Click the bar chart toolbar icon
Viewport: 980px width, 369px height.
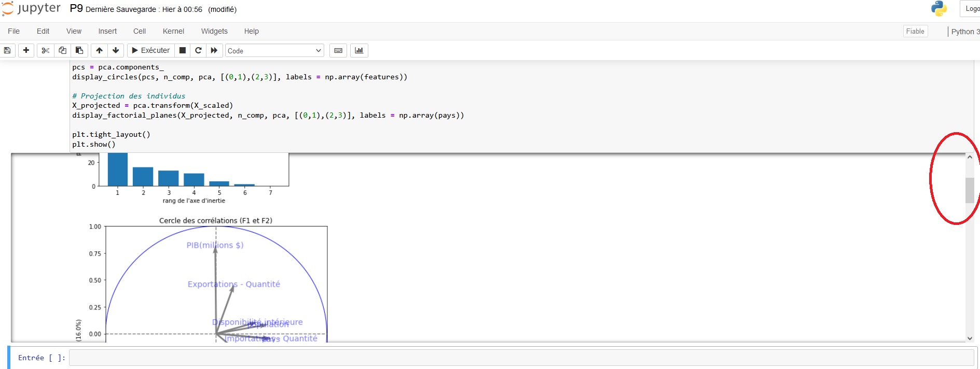click(359, 50)
